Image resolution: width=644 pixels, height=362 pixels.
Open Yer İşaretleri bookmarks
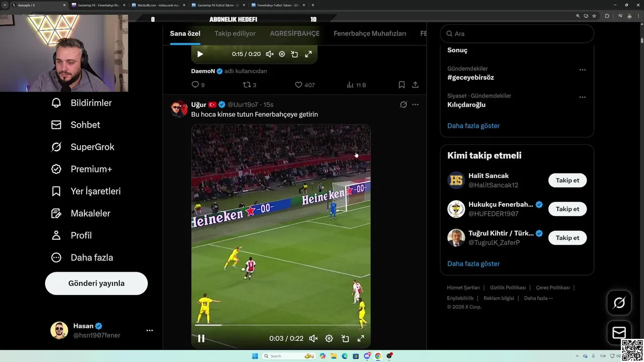86,192
